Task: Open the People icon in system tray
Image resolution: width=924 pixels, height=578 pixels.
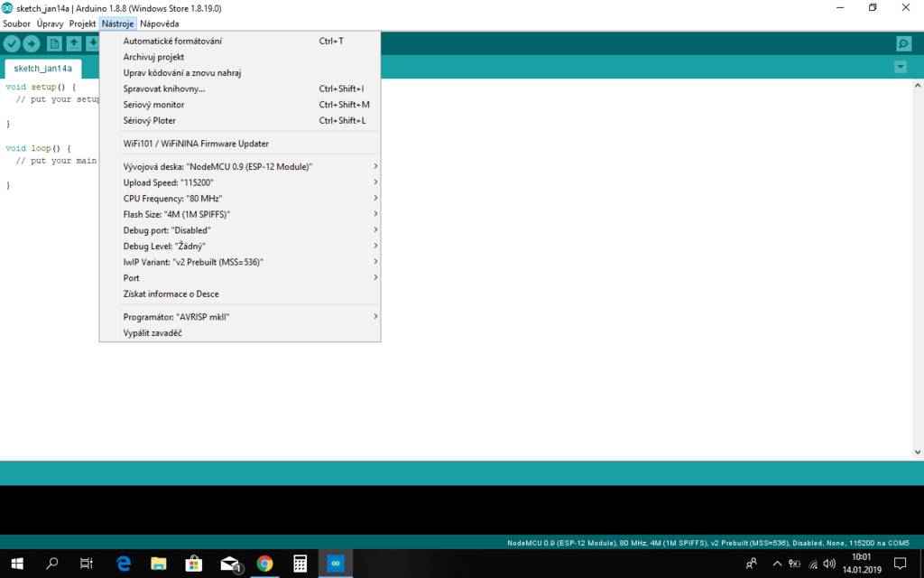Action: (x=752, y=564)
